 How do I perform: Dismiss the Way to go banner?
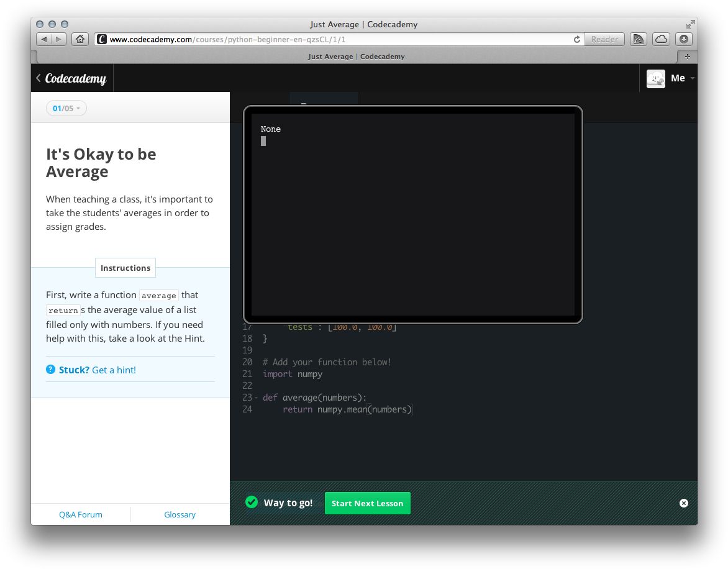coord(683,503)
